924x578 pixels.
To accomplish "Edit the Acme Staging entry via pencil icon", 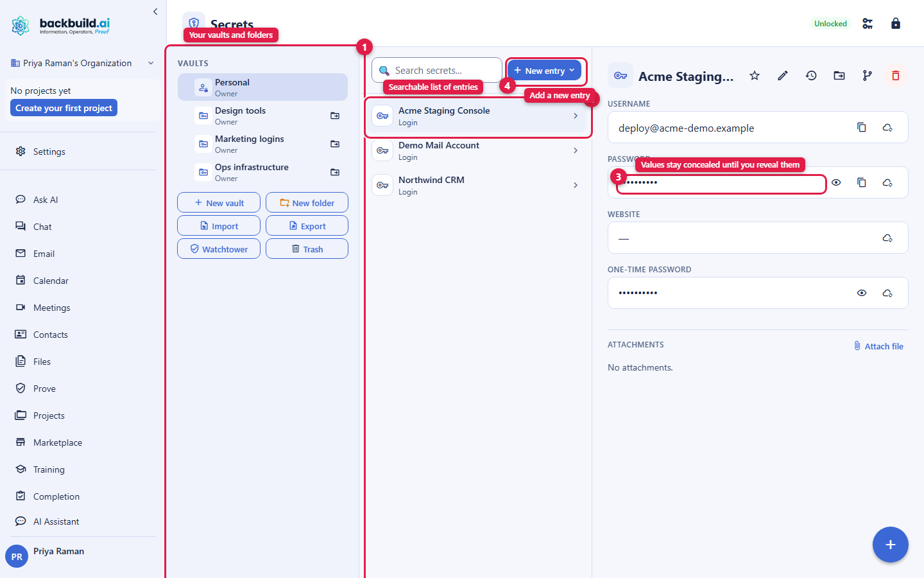I will point(783,76).
